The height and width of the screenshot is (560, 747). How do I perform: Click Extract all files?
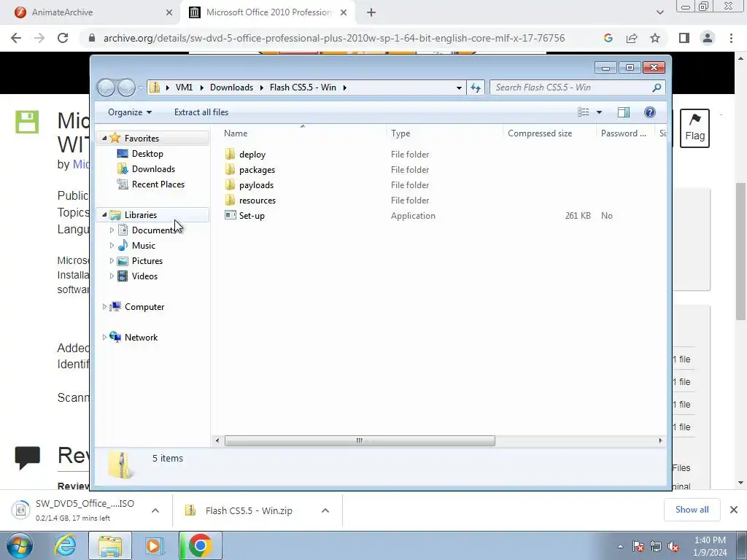[x=201, y=112]
